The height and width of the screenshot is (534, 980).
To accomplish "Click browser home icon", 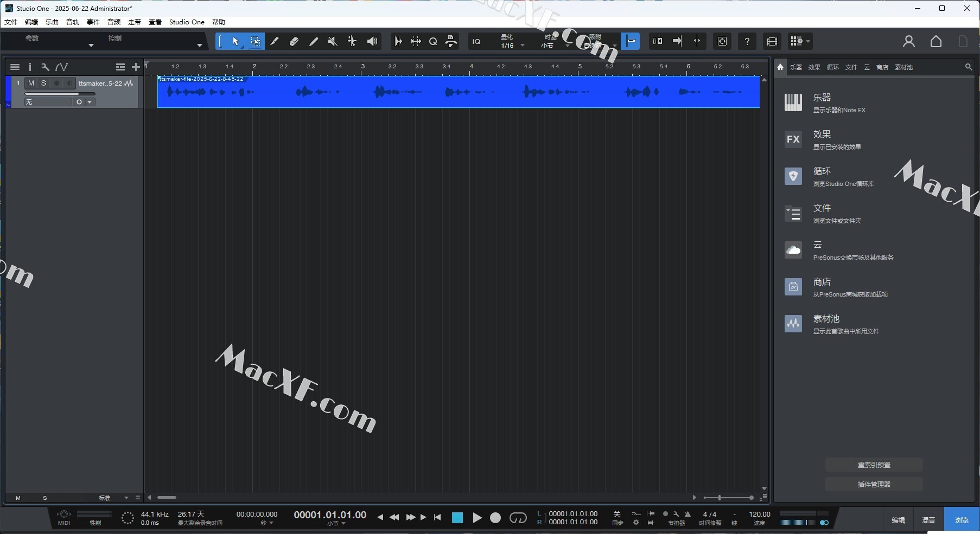I will pyautogui.click(x=780, y=67).
